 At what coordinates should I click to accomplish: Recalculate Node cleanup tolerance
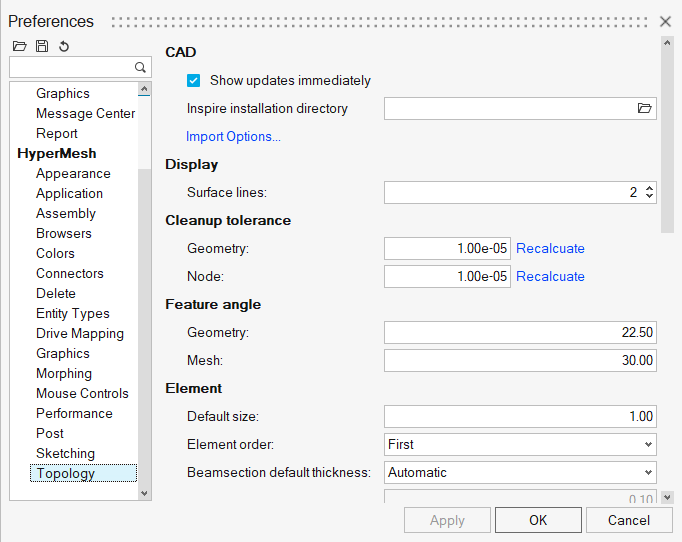point(550,276)
